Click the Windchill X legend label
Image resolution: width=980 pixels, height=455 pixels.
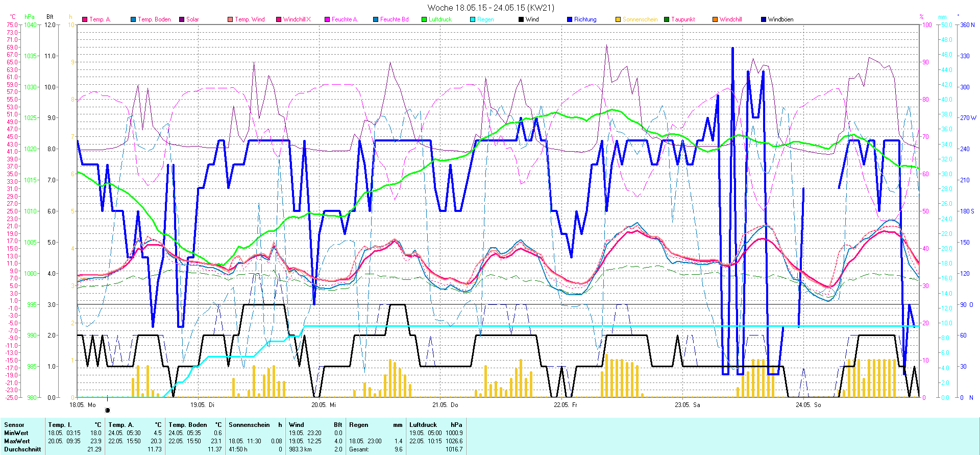click(x=297, y=19)
